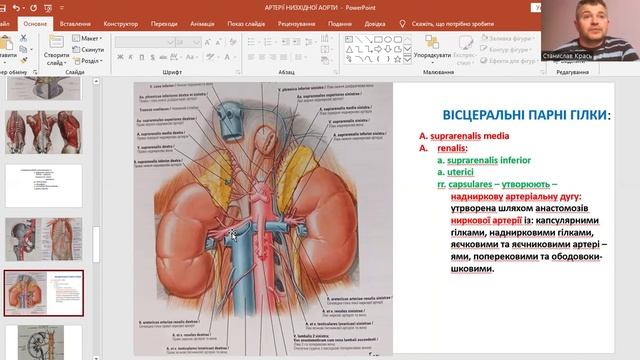640x360 pixels.
Task: Select the Arrow line shape
Action: tap(368, 40)
